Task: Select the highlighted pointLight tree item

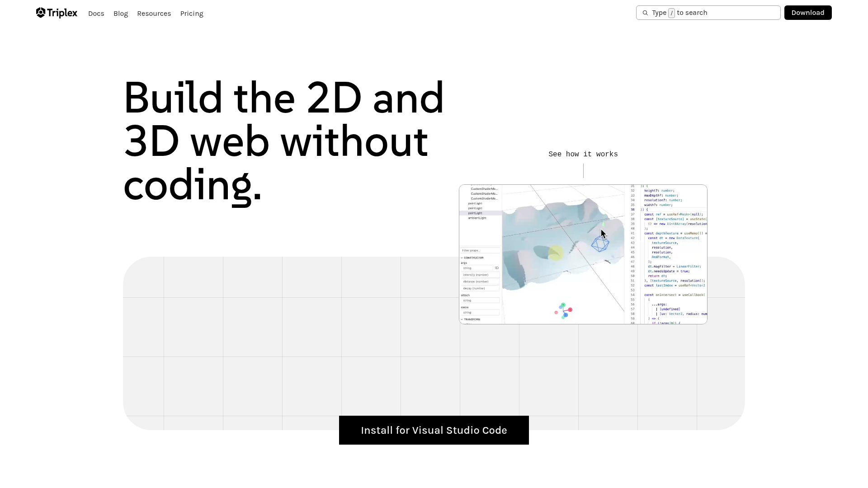Action: [475, 213]
